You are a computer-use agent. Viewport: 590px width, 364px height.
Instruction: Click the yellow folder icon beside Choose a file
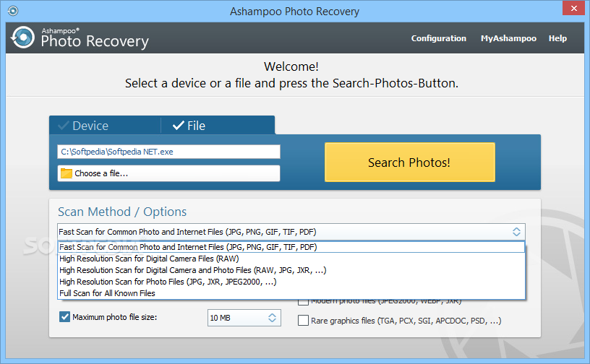67,173
